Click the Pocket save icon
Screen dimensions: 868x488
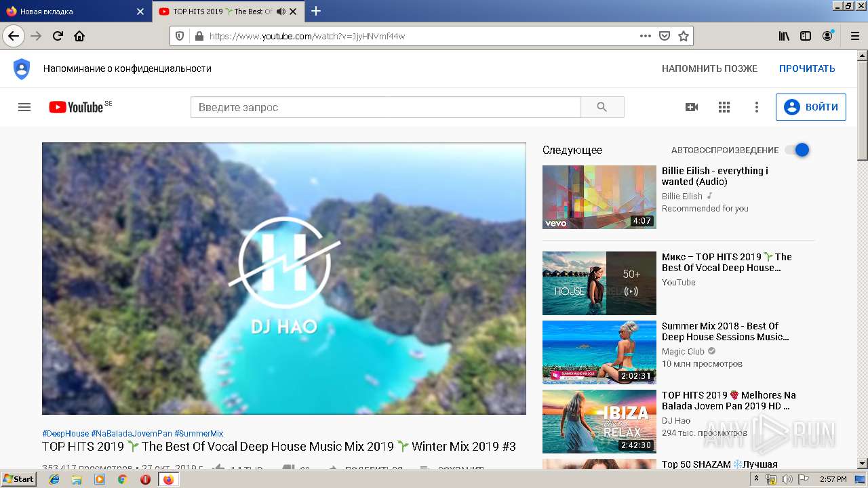pos(665,36)
